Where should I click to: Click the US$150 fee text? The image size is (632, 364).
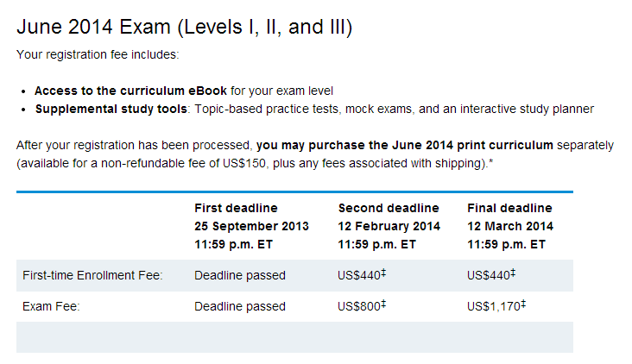pos(244,163)
